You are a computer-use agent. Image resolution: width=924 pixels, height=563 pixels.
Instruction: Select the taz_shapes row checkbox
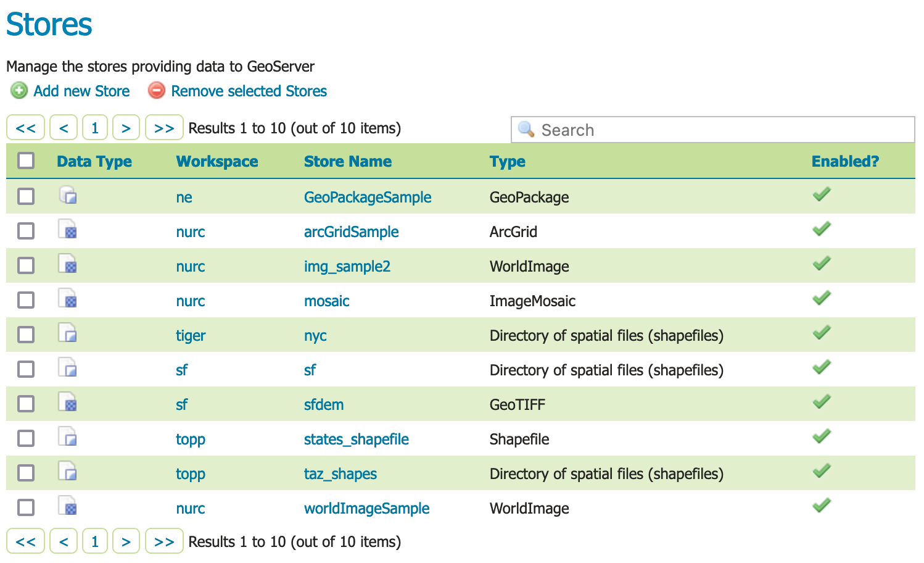pos(26,473)
